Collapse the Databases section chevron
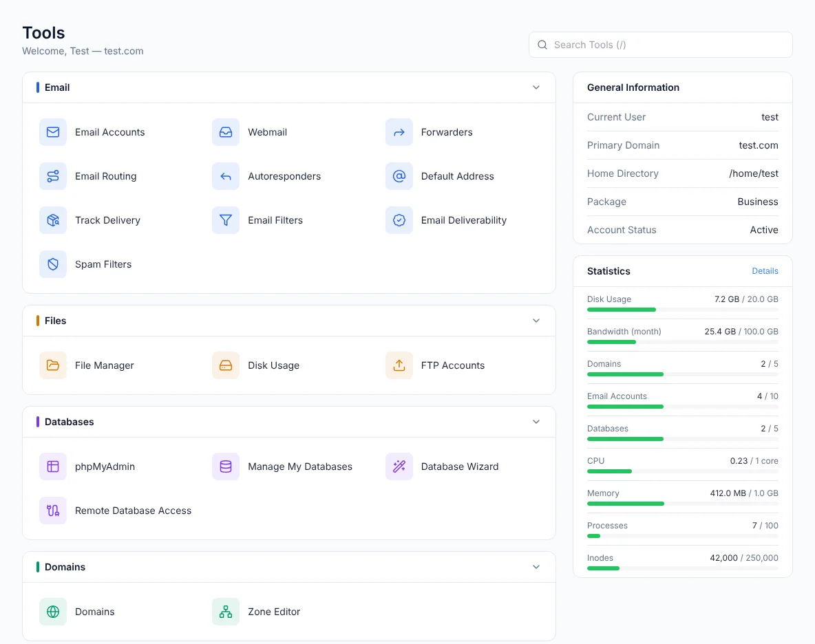The image size is (815, 644). 536,422
